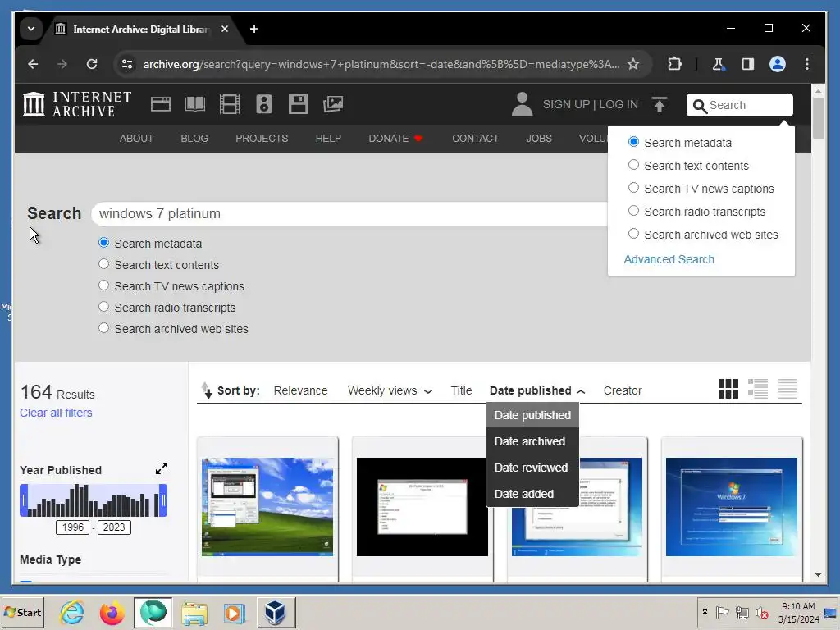This screenshot has width=840, height=630.
Task: Open the Images icon in header
Action: click(333, 104)
